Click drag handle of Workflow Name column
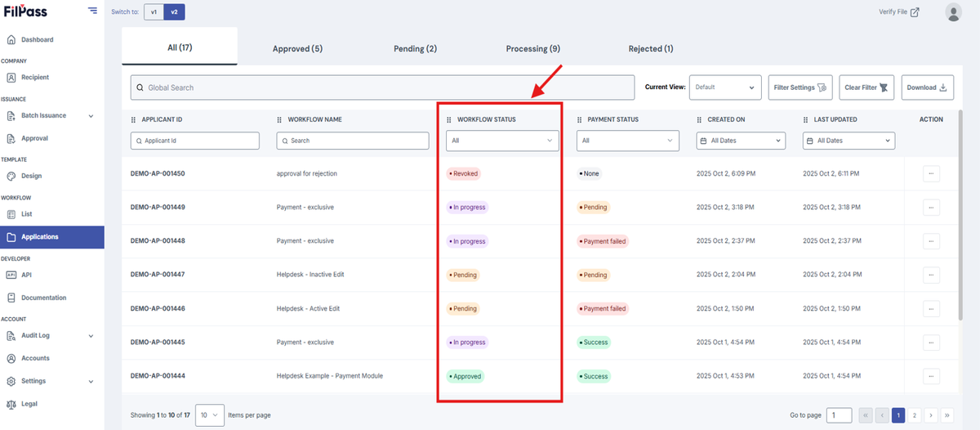Viewport: 980px width, 430px height. point(280,119)
